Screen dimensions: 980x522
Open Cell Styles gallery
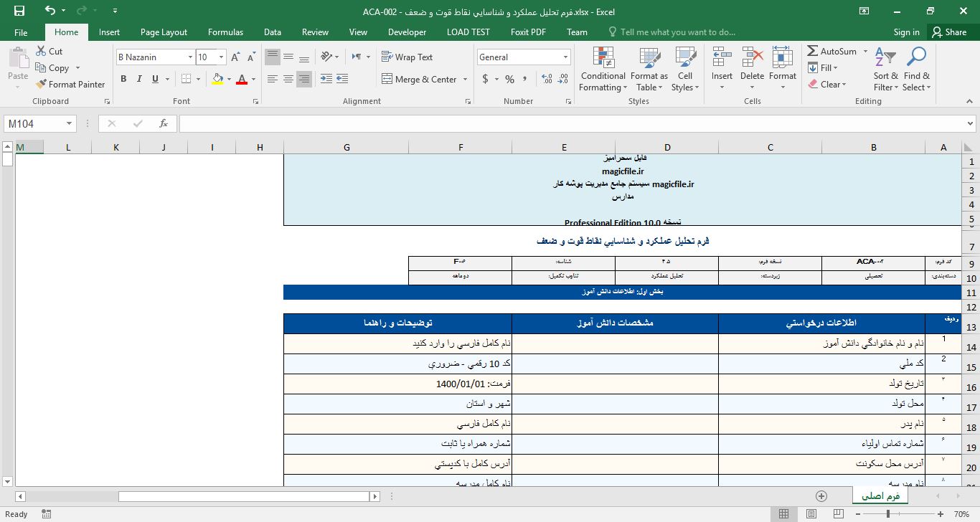(x=684, y=69)
